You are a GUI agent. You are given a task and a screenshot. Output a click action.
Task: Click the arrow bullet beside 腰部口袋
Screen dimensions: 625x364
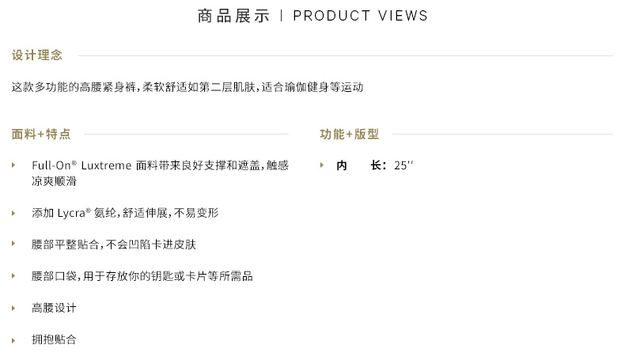[13, 276]
